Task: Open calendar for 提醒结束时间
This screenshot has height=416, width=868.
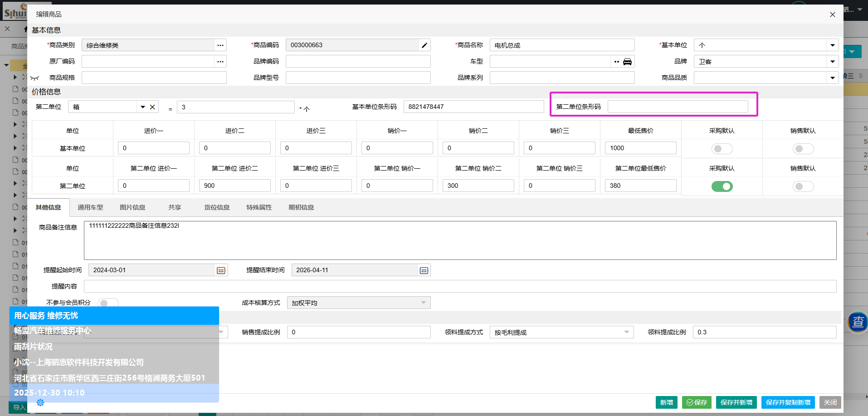Action: 424,270
